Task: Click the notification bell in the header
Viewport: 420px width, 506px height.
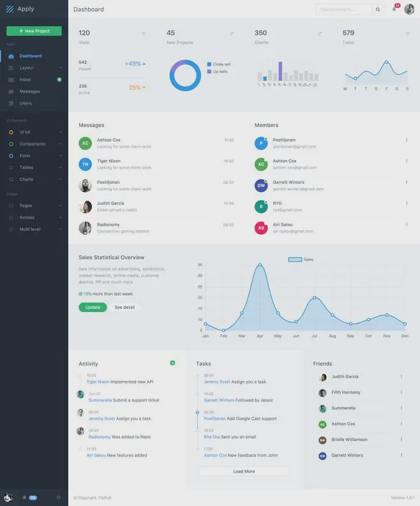Action: pos(394,10)
